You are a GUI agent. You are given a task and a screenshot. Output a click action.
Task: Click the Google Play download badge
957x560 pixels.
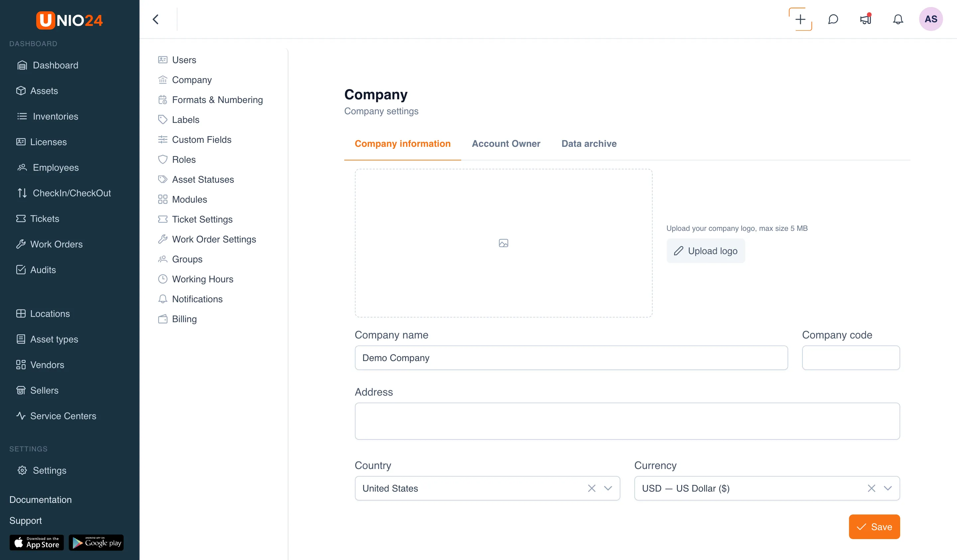(96, 542)
